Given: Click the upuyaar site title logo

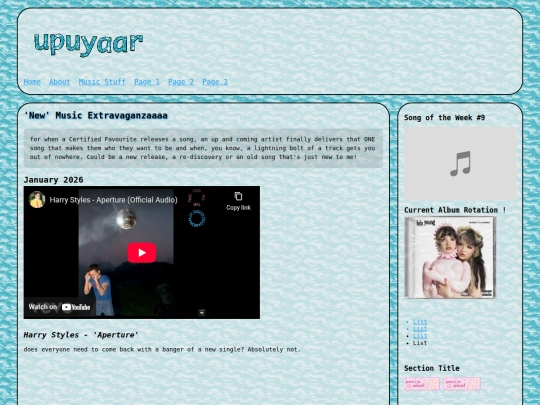Looking at the screenshot, I should (88, 44).
